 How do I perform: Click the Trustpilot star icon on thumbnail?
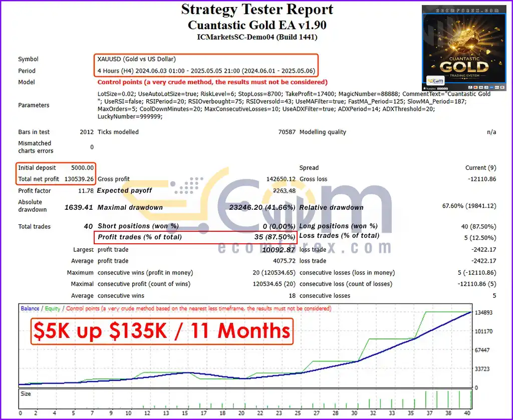[x=424, y=88]
